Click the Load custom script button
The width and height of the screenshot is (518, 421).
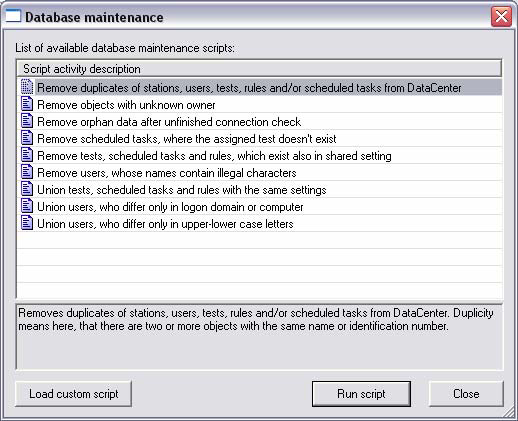pos(73,394)
